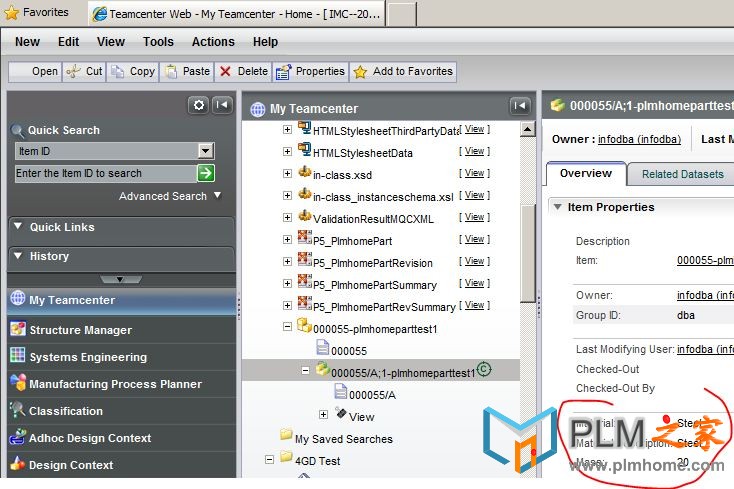Click the Design Context icon

tap(18, 463)
